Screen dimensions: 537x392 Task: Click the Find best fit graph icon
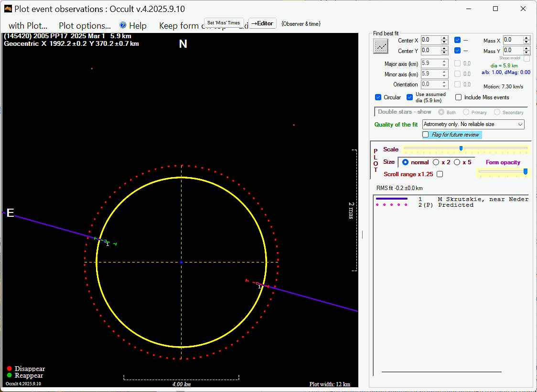coord(381,46)
